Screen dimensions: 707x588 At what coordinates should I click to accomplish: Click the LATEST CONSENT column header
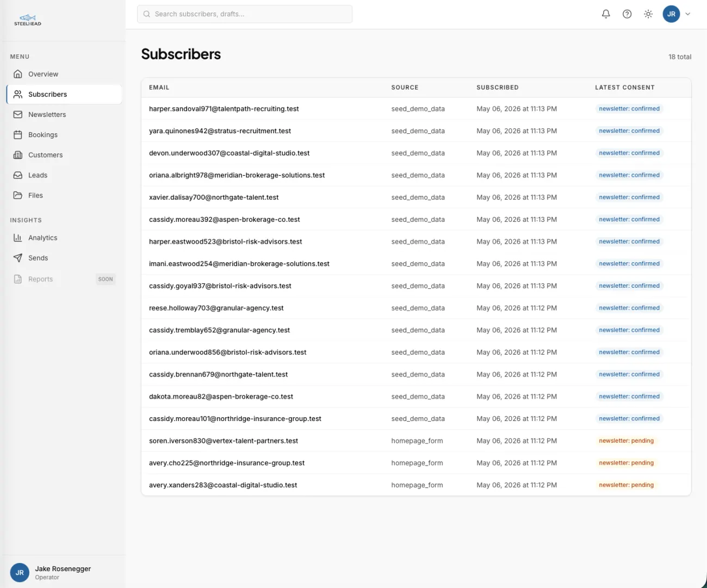tap(625, 88)
